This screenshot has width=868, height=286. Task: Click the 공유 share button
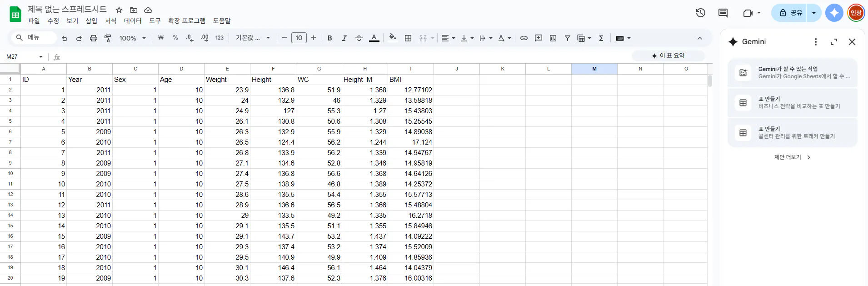pos(790,13)
